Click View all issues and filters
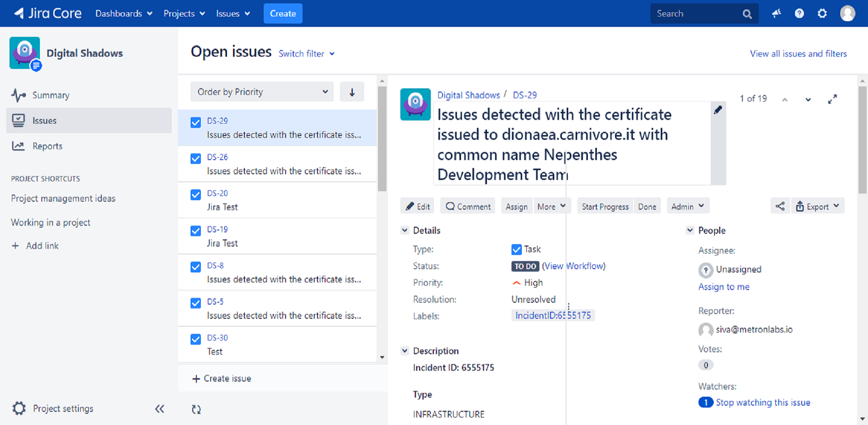This screenshot has width=868, height=425. 798,54
